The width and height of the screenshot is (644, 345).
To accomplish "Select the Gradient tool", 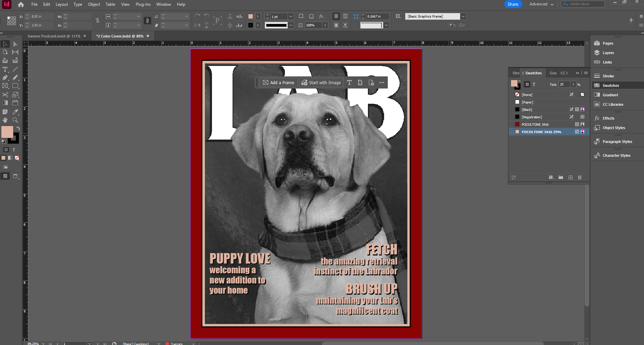I will [x=5, y=103].
